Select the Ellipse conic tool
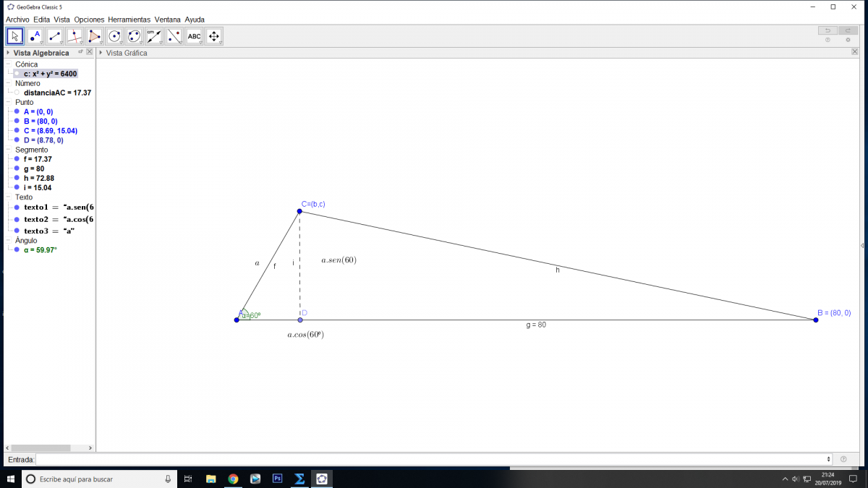The image size is (868, 488). tap(134, 36)
